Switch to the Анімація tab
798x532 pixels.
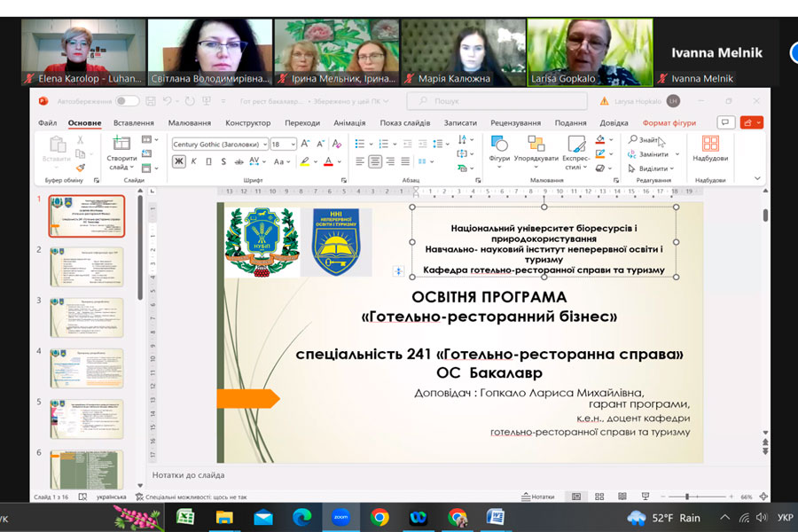coord(349,123)
